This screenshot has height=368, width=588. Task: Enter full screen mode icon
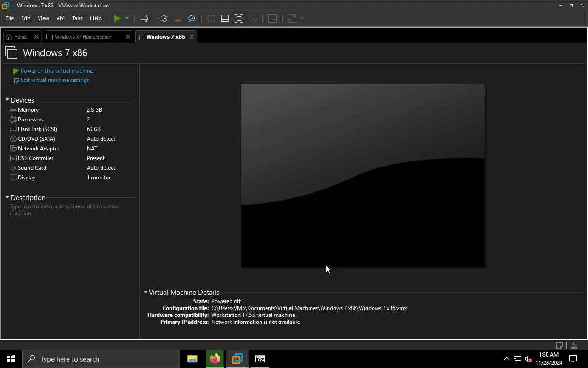click(239, 18)
